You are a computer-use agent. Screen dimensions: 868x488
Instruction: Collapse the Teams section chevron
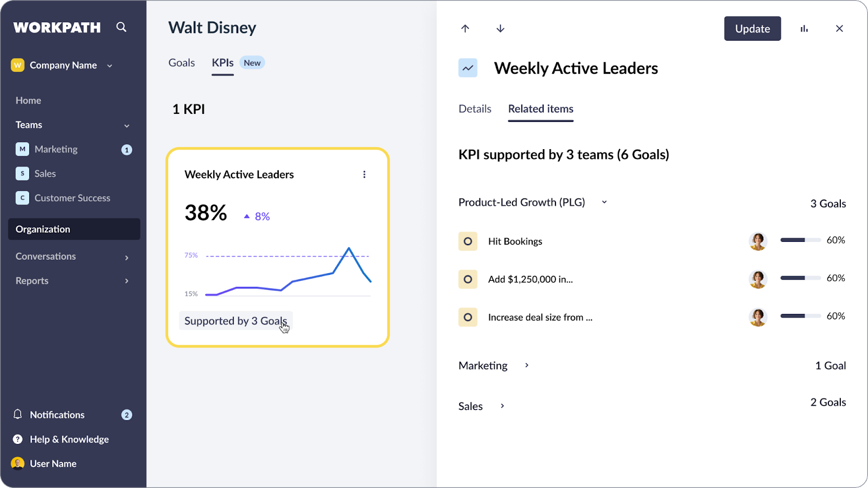pos(126,125)
